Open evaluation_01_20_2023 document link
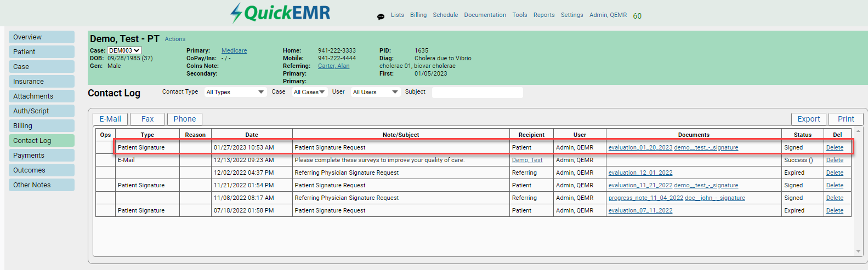Viewport: 868px width, 270px height. (x=640, y=147)
